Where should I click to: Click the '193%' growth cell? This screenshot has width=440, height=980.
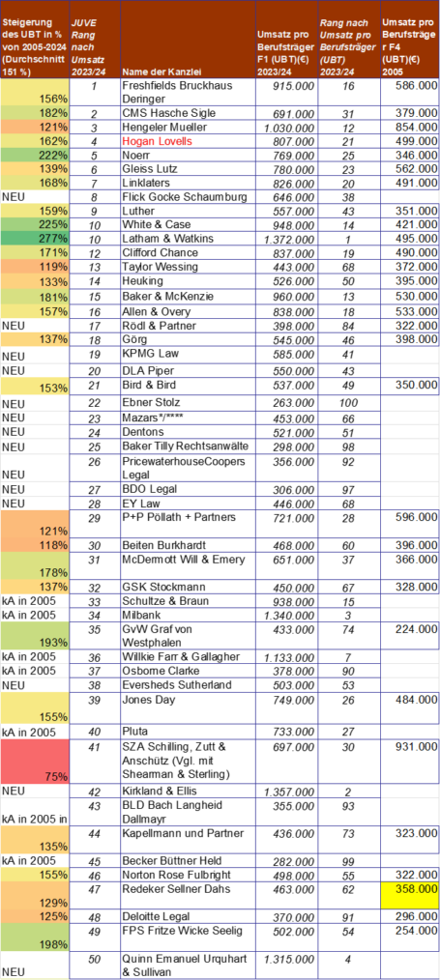(35, 636)
